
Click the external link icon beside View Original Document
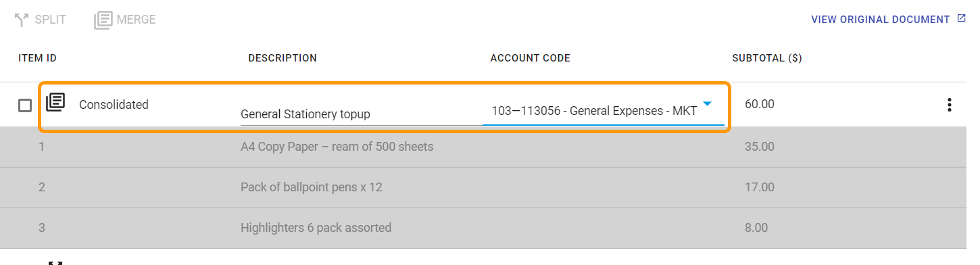pos(961,19)
